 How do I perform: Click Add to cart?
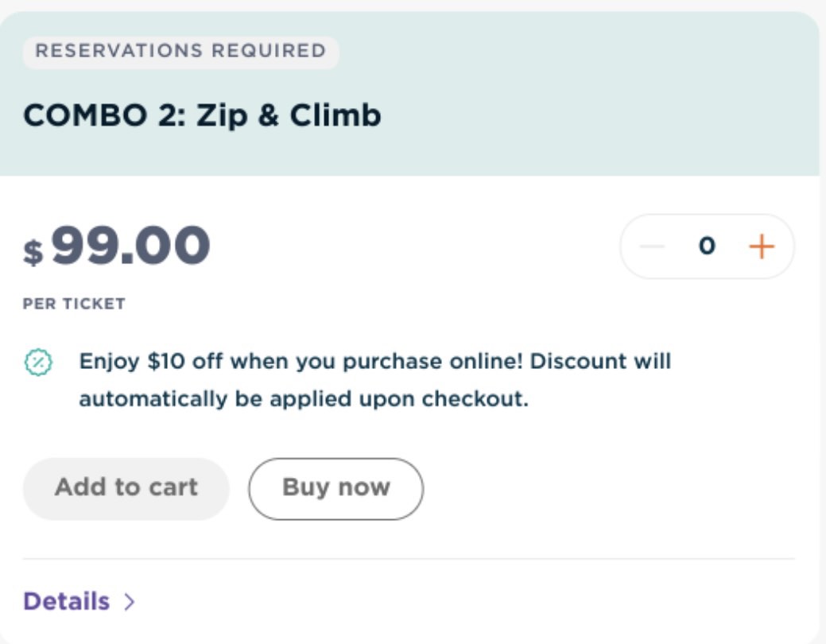point(124,487)
